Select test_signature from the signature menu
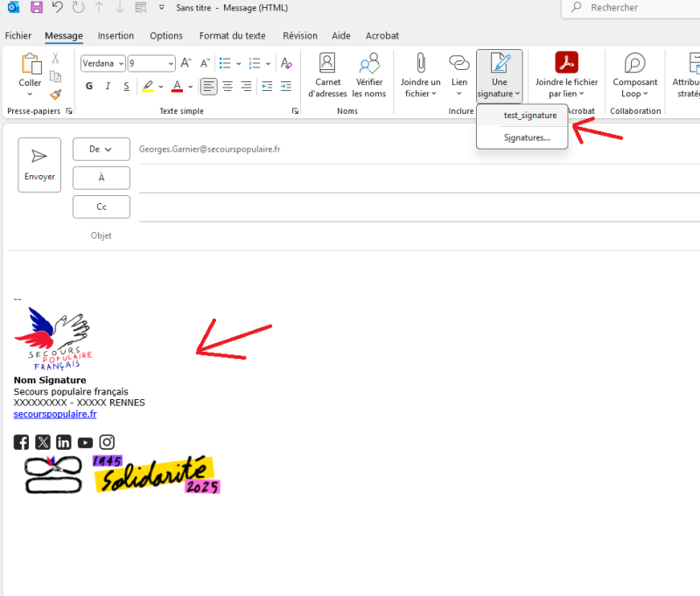The image size is (700, 596). pos(529,115)
